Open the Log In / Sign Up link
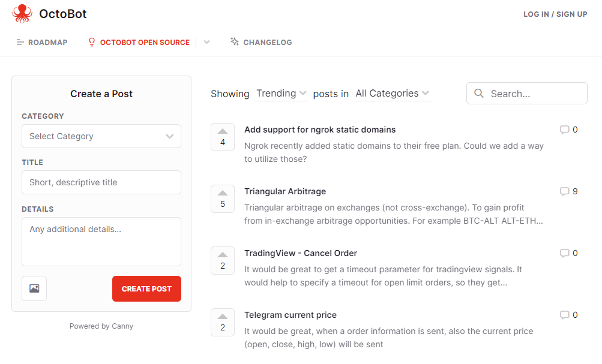Viewport: 602px width, 364px height. [x=555, y=14]
